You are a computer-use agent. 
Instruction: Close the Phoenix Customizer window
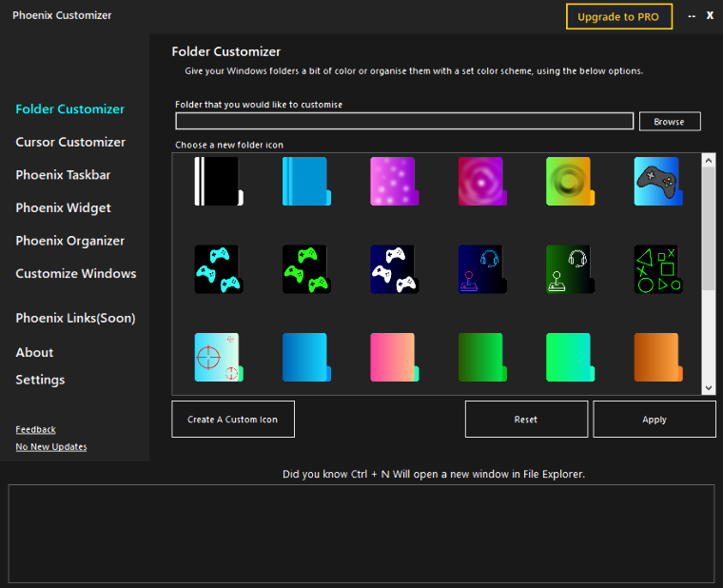coord(710,15)
